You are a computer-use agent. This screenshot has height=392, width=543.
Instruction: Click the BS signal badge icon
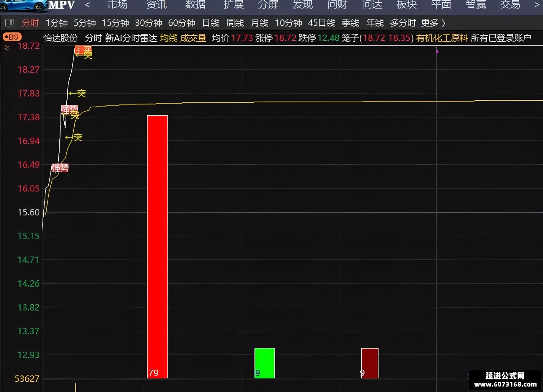pos(12,37)
